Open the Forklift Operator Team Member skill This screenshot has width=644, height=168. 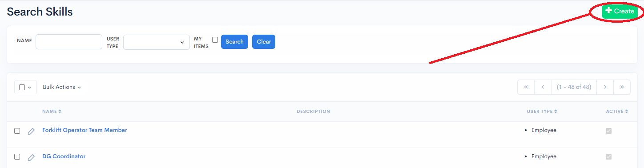pyautogui.click(x=85, y=130)
